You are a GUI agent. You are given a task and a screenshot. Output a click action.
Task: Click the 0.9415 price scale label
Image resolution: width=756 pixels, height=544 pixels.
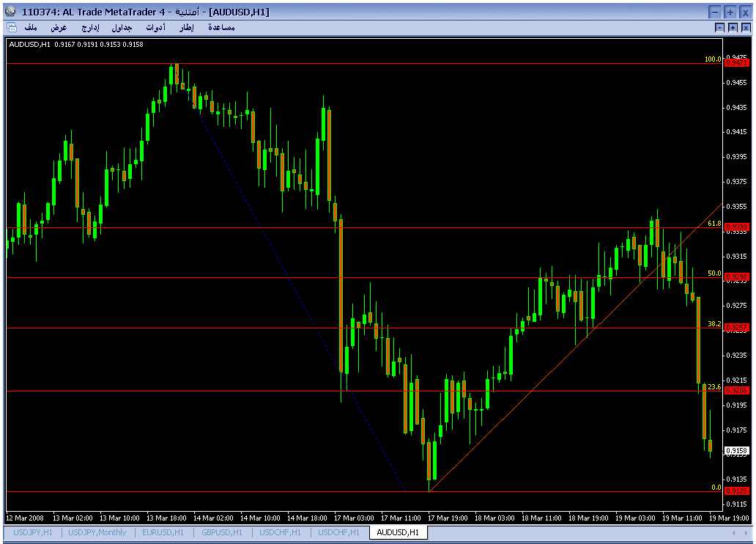(737, 132)
